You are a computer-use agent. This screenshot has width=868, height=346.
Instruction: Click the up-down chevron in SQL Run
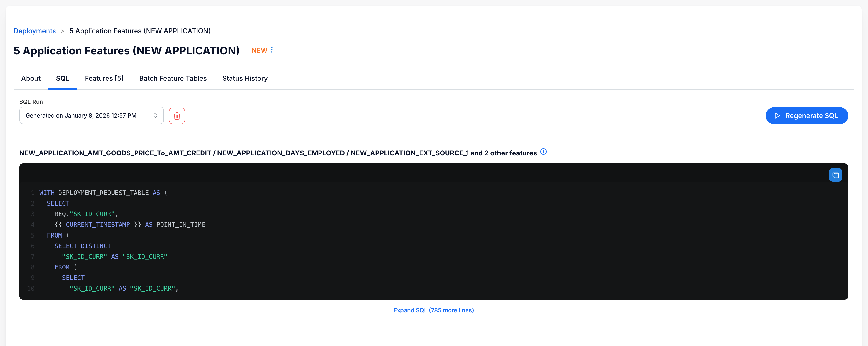click(x=155, y=116)
